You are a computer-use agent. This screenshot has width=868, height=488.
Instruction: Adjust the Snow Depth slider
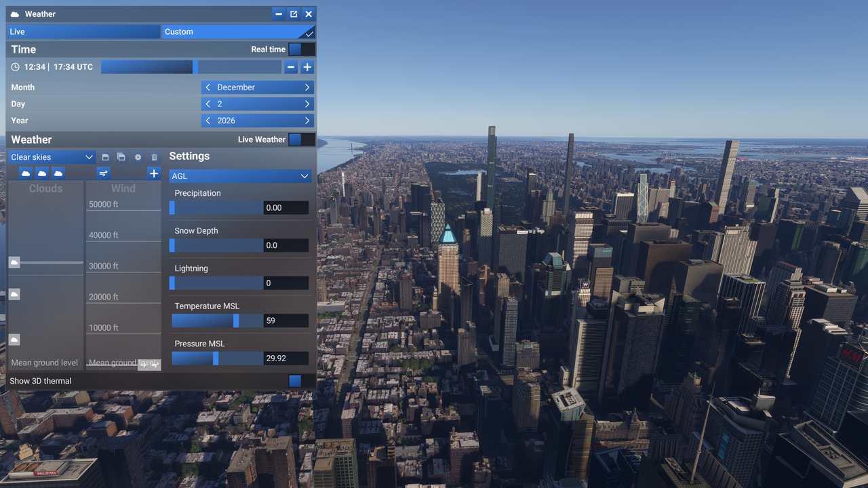tap(216, 245)
